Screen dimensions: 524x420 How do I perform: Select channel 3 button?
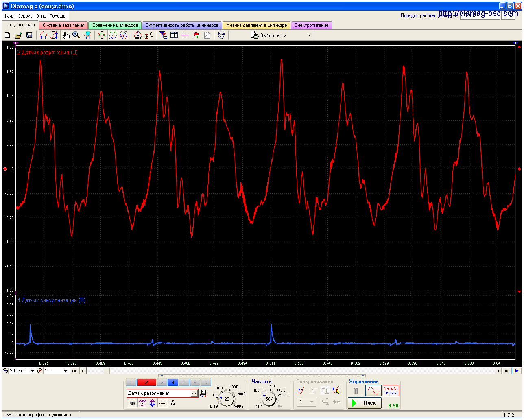[162, 383]
